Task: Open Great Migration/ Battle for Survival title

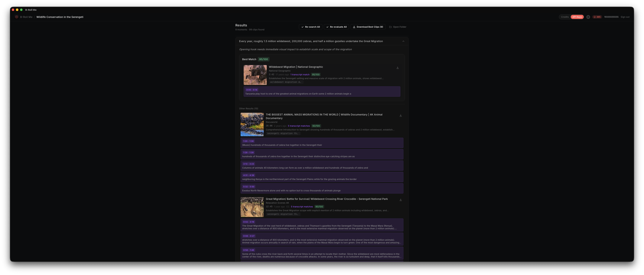Action: click(327, 199)
